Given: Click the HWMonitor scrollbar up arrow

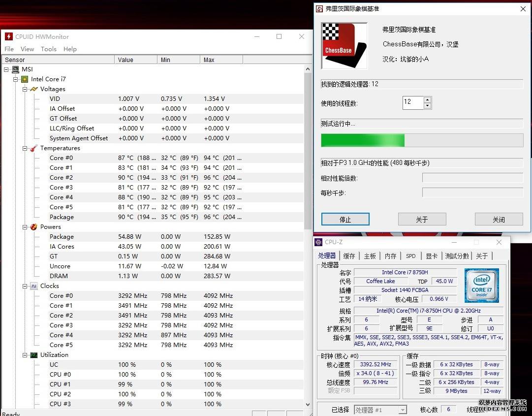Looking at the screenshot, I should (308, 69).
